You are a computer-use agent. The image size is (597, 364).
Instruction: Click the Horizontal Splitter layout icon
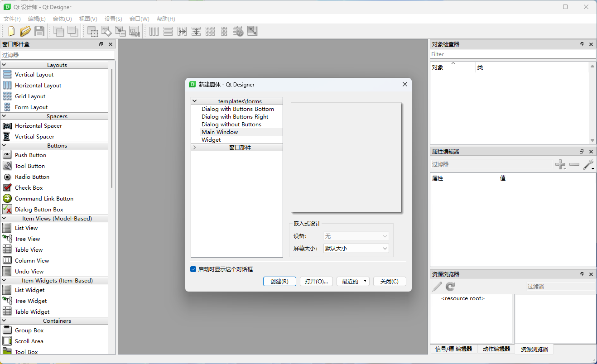tap(182, 31)
